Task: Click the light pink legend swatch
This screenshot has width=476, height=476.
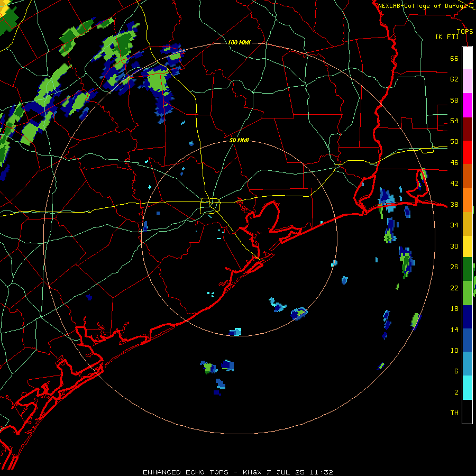Action: pyautogui.click(x=467, y=81)
